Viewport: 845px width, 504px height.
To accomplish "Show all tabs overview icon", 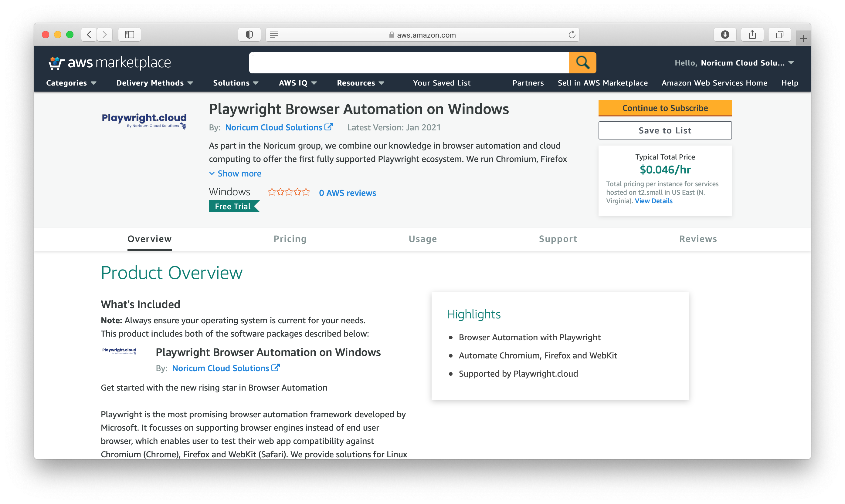I will click(779, 35).
